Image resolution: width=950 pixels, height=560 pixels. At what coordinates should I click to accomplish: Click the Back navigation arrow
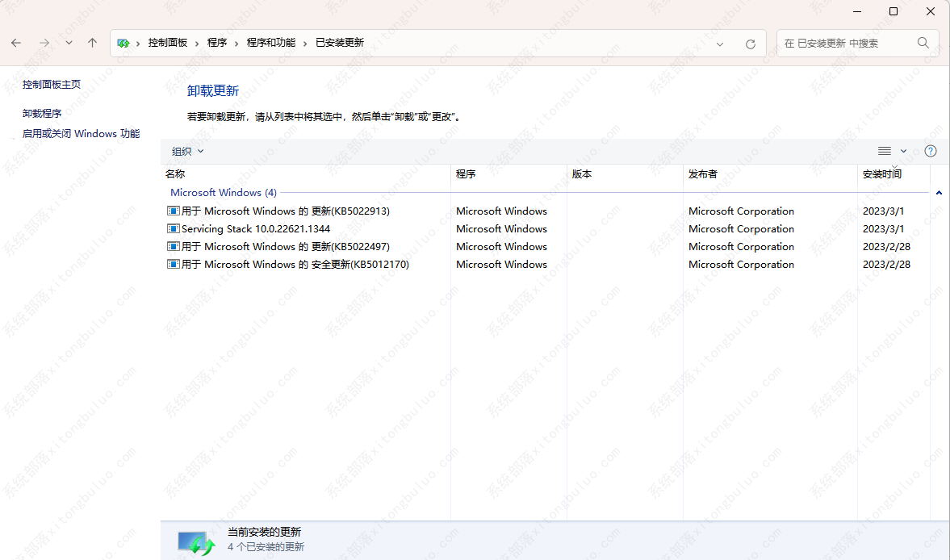17,43
